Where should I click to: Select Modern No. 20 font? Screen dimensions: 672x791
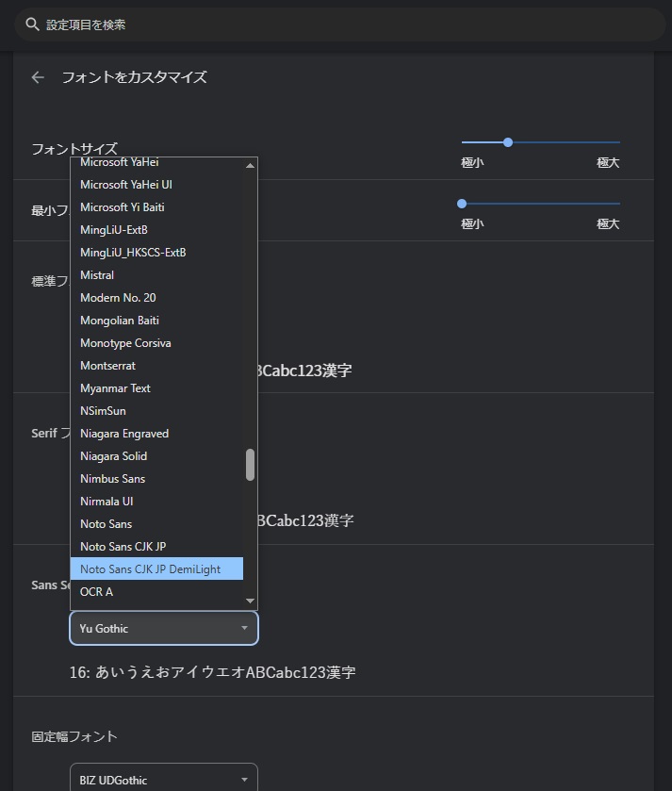[x=156, y=298]
